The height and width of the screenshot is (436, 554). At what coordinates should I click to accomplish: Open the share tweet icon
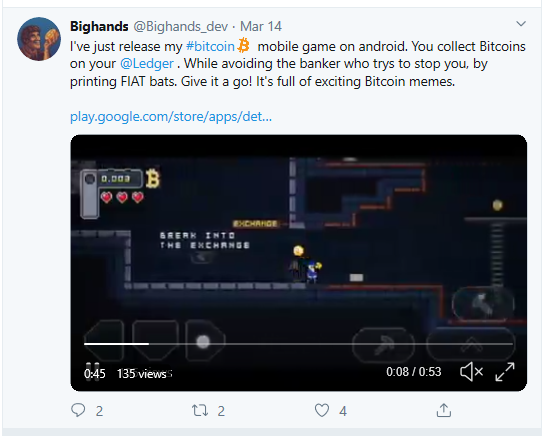pos(444,410)
